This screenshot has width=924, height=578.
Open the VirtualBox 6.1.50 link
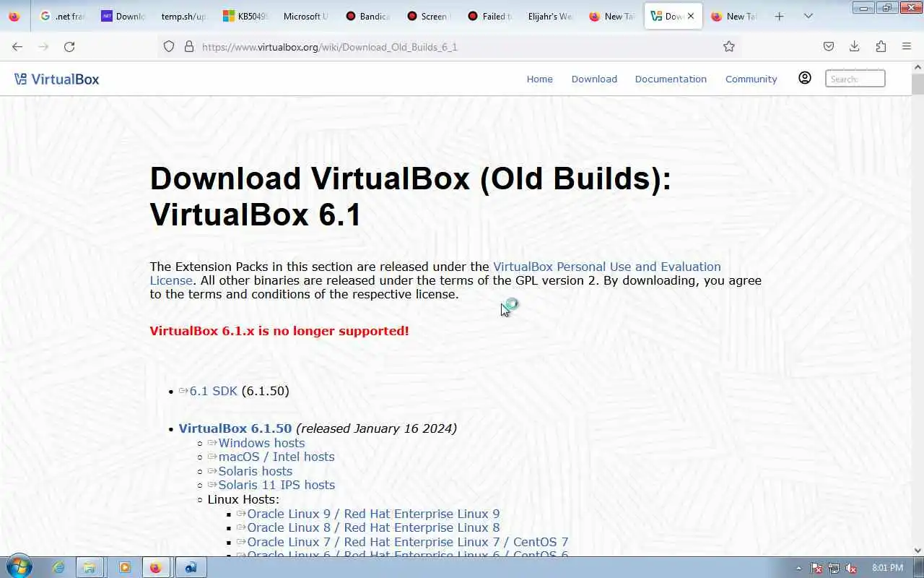tap(235, 428)
